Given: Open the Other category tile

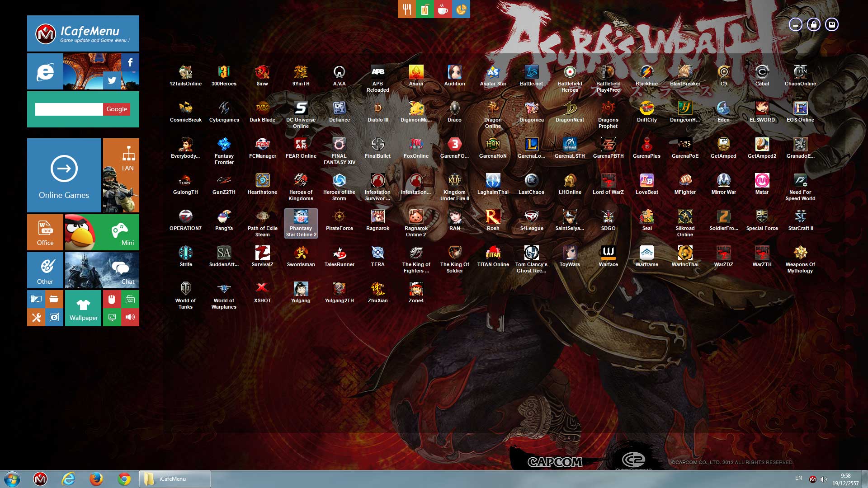Looking at the screenshot, I should coord(45,270).
